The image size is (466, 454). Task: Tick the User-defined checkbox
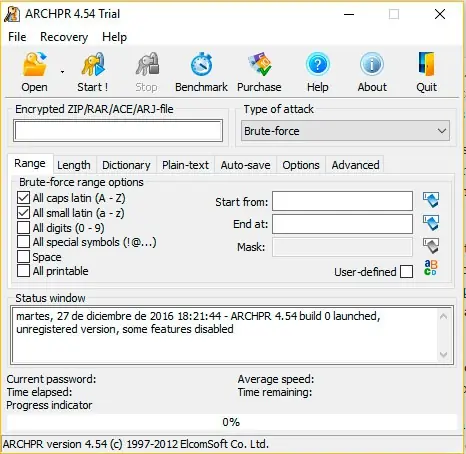pos(406,271)
